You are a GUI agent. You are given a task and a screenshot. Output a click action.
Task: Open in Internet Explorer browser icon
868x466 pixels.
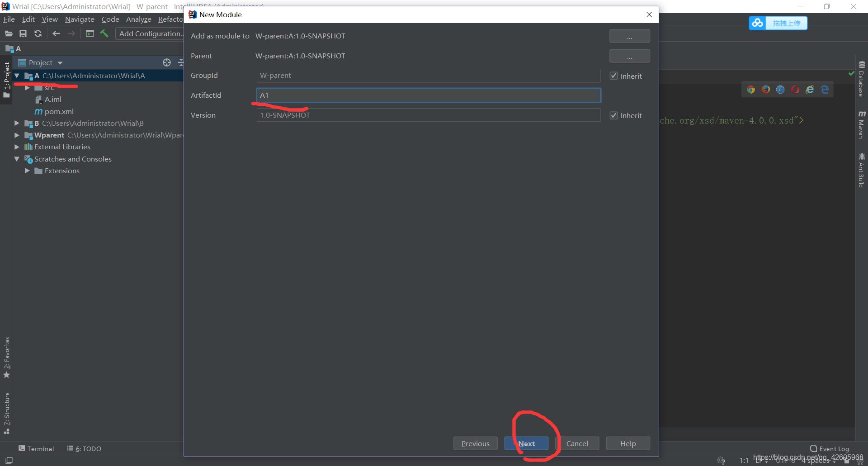[x=810, y=90]
